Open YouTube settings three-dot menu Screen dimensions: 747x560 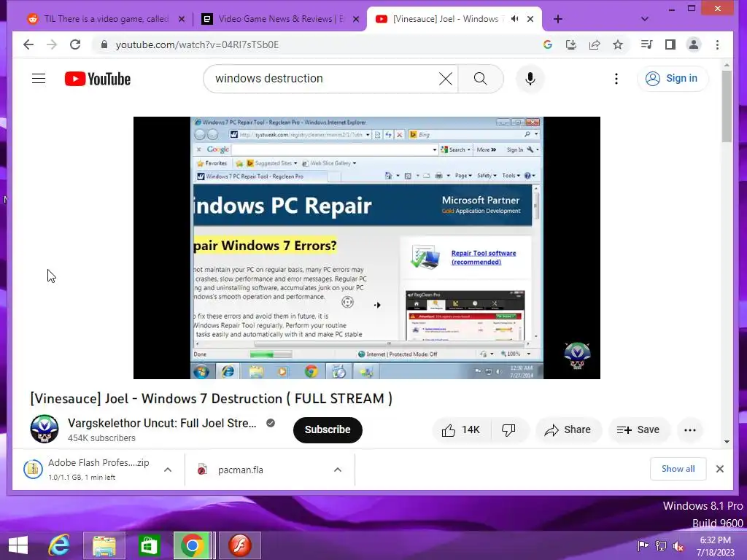pyautogui.click(x=616, y=79)
